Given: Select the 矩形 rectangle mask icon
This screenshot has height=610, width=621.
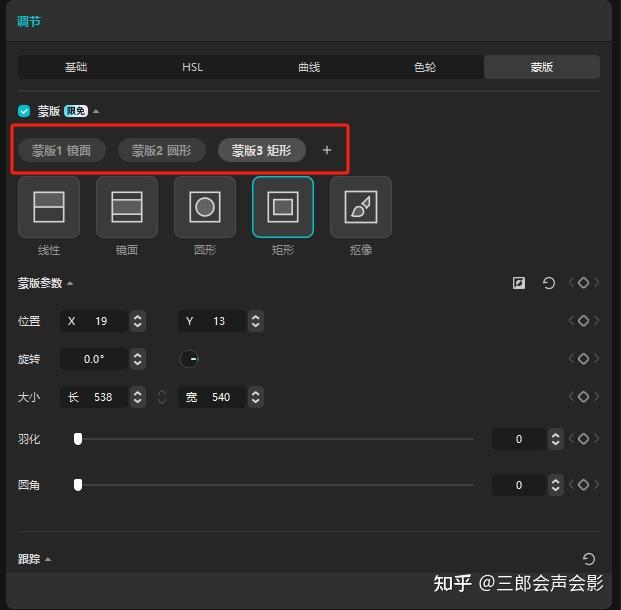Looking at the screenshot, I should (x=283, y=207).
